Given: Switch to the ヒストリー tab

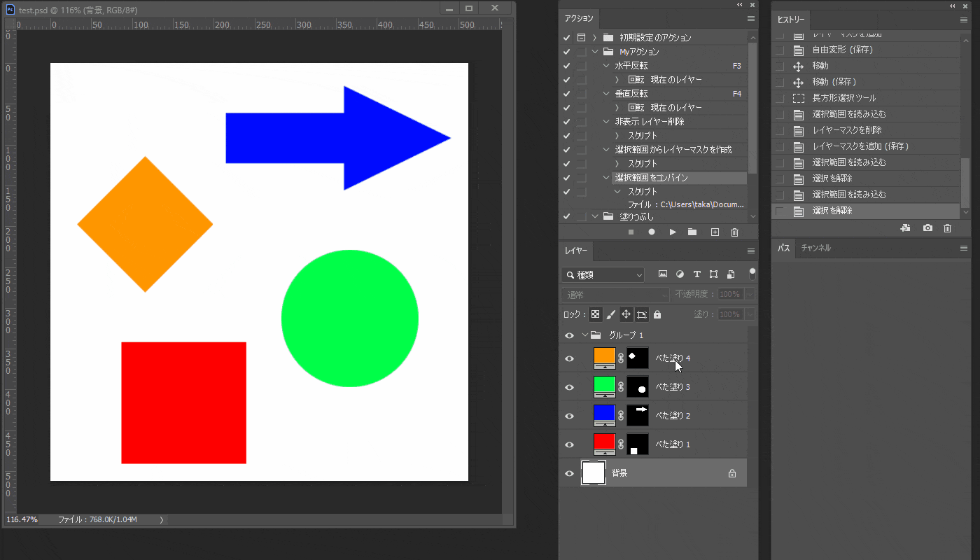Looking at the screenshot, I should point(791,20).
